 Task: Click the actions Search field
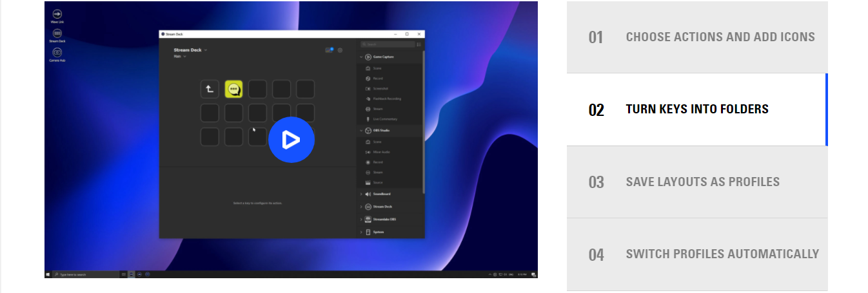coord(388,44)
